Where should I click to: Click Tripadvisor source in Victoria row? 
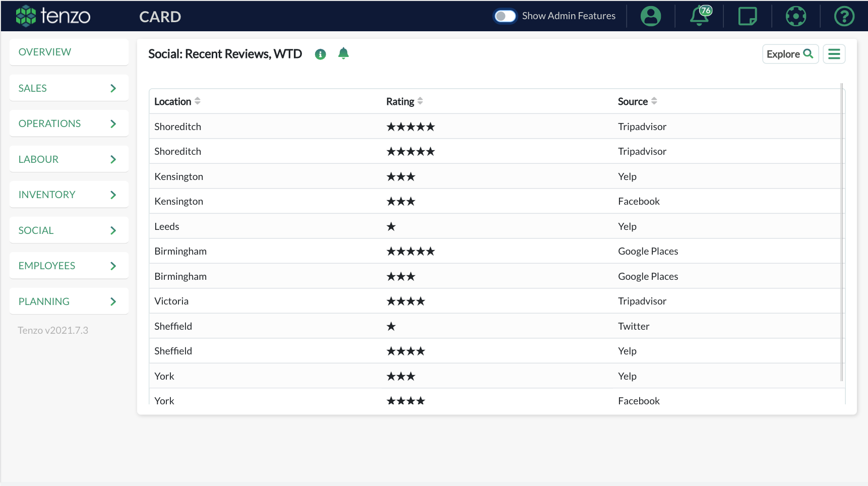point(642,301)
